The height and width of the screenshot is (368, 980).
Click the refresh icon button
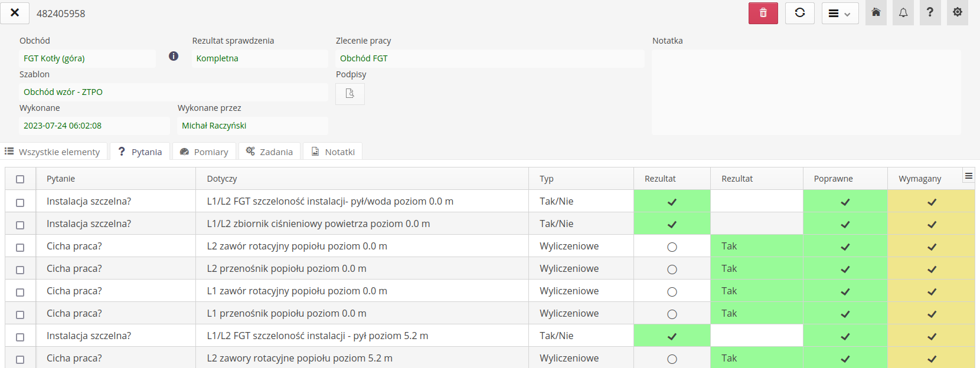coord(799,13)
